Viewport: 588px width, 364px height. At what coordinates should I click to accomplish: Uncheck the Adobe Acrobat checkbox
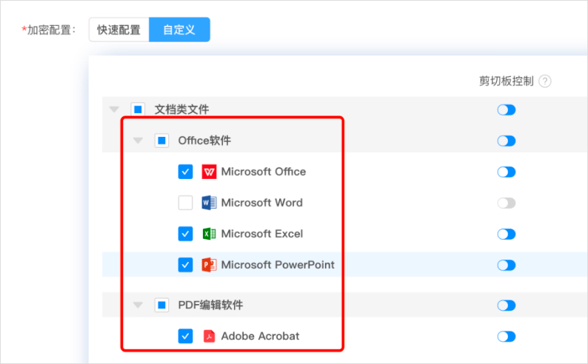(x=185, y=337)
